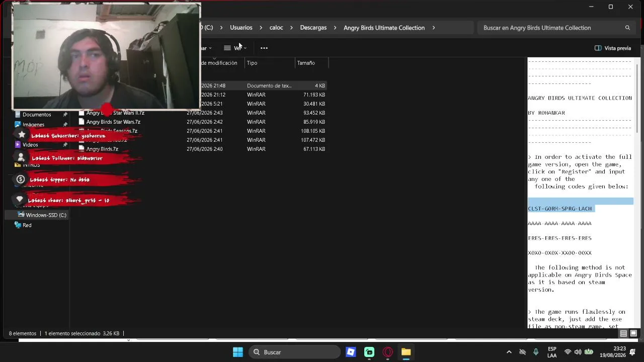The width and height of the screenshot is (644, 362).
Task: Click the file icon of Angry Birds.7z
Action: point(82,149)
